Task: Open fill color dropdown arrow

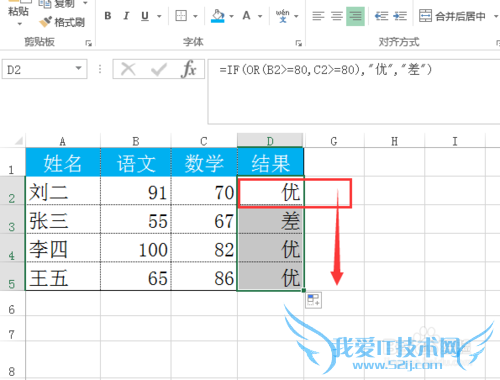Action: click(231, 16)
